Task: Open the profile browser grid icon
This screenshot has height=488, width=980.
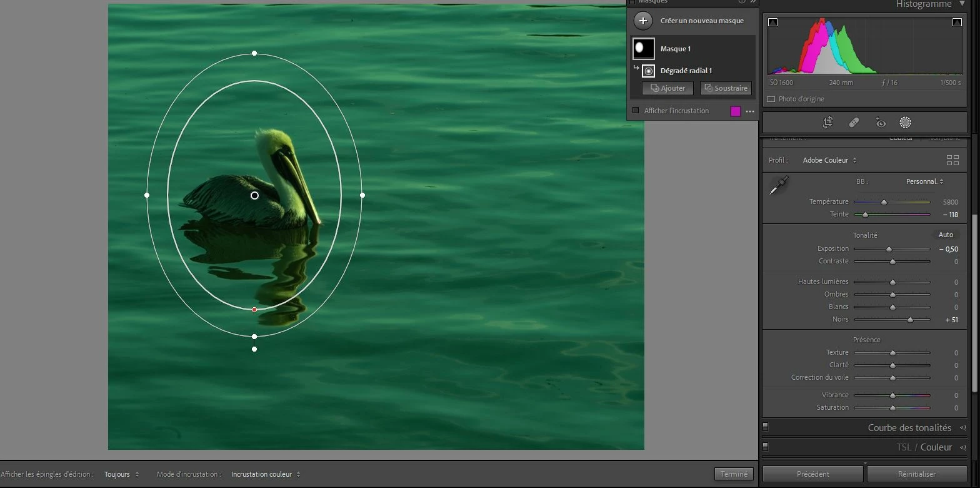Action: pos(952,160)
